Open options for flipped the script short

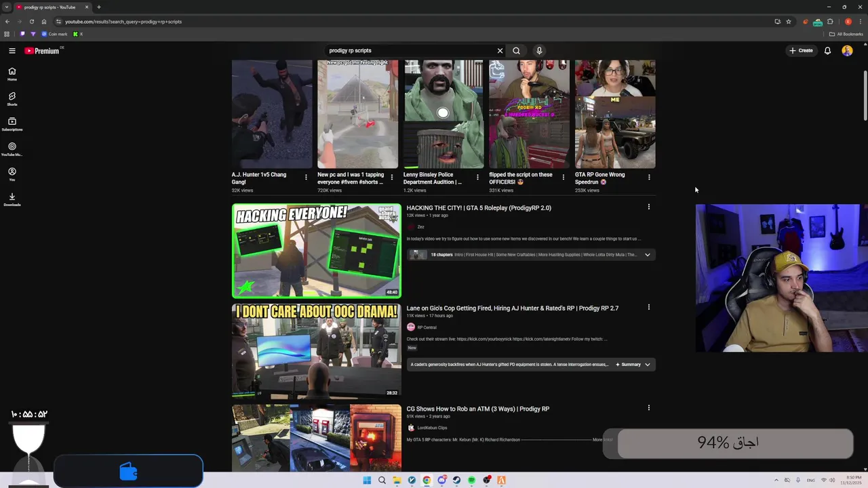point(563,178)
